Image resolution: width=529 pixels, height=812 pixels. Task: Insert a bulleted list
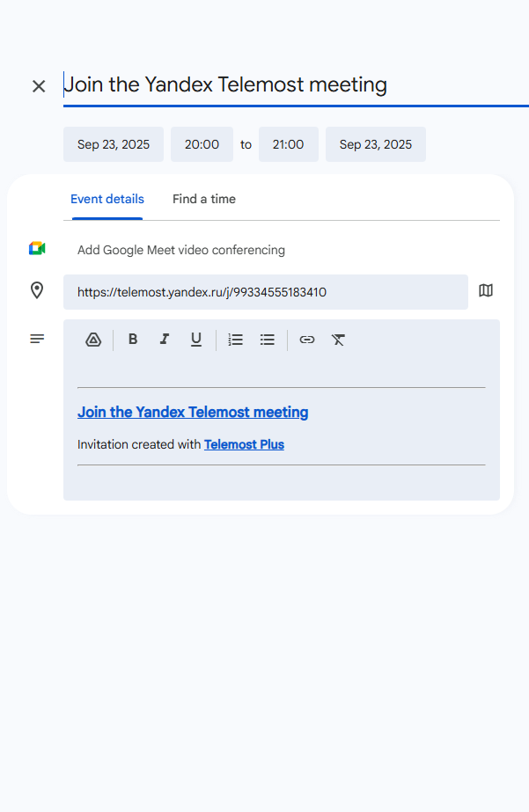(x=268, y=340)
